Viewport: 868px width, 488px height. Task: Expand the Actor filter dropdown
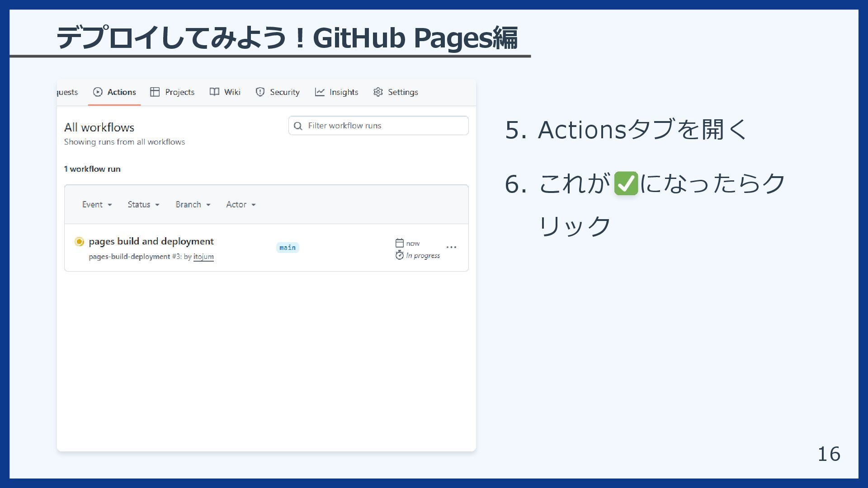(241, 205)
